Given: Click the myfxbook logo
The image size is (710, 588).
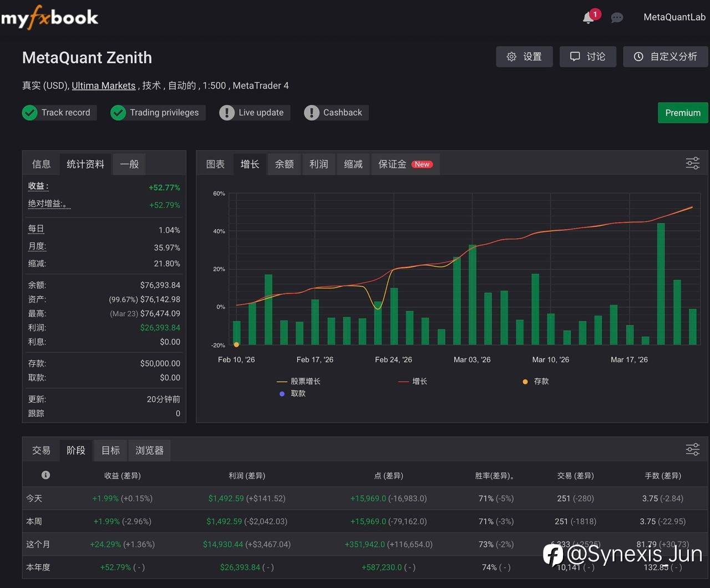Looking at the screenshot, I should [49, 18].
